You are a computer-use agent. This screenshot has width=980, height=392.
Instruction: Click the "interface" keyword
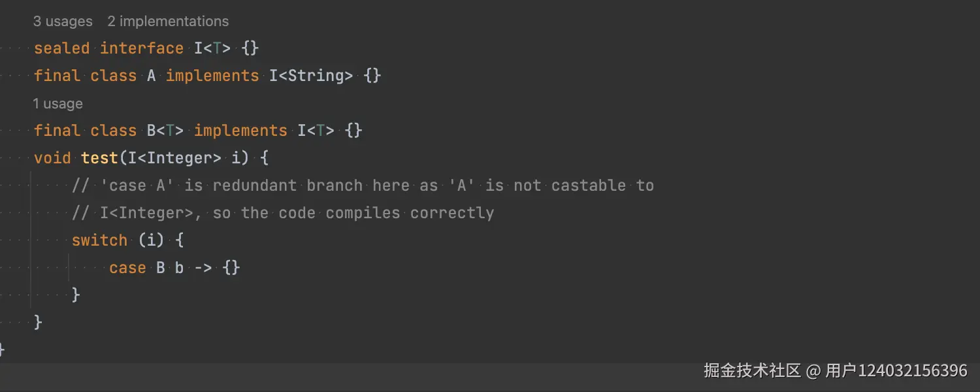(141, 48)
